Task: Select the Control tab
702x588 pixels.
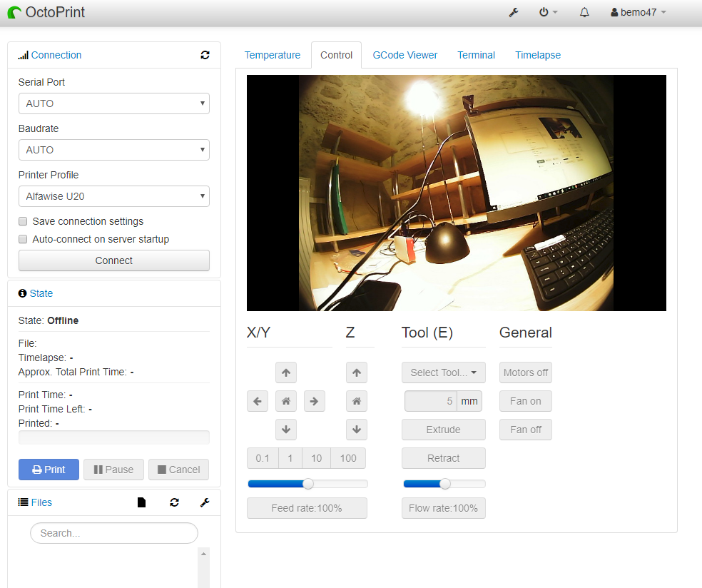Action: click(336, 55)
